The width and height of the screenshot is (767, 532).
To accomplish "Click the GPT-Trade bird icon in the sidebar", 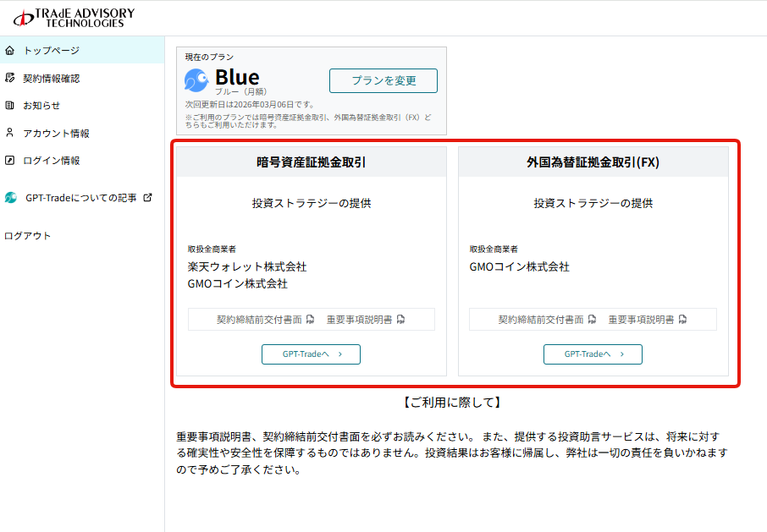I will (10, 198).
